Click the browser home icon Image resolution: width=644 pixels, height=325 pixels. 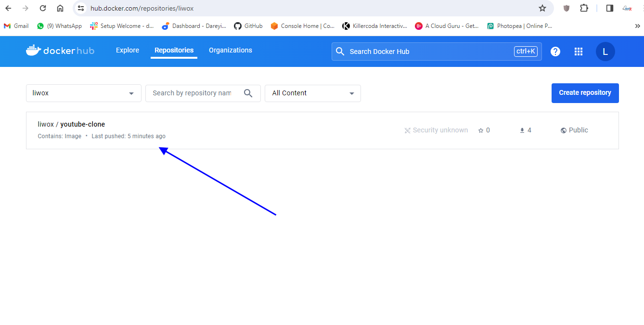coord(60,8)
